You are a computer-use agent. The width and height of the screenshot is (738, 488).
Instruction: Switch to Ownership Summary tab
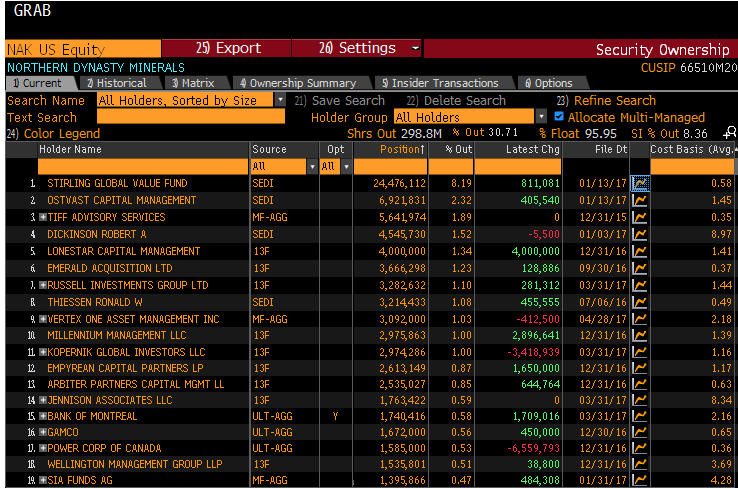[x=302, y=83]
